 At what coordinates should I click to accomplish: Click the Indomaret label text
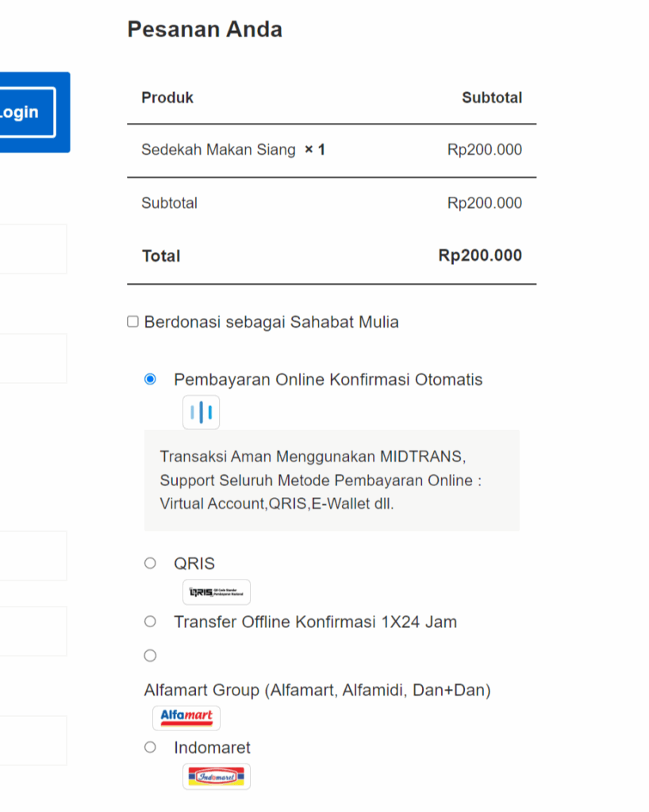pos(213,748)
